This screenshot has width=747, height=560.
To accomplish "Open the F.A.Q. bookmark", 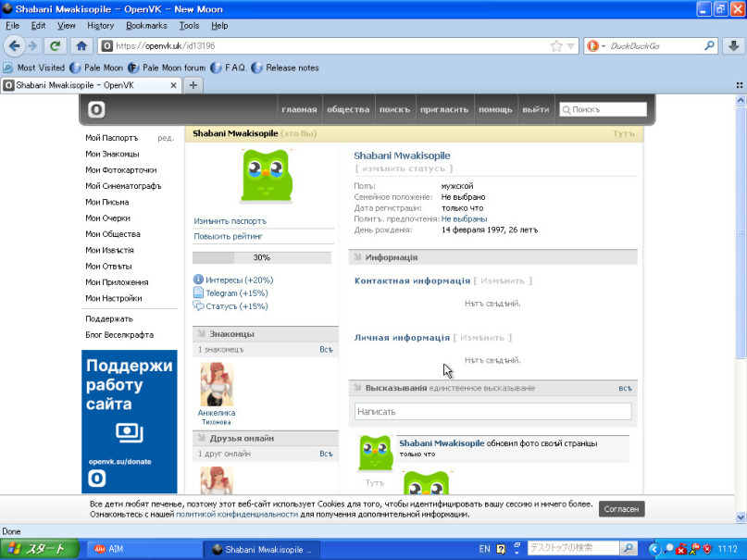I will [x=229, y=68].
